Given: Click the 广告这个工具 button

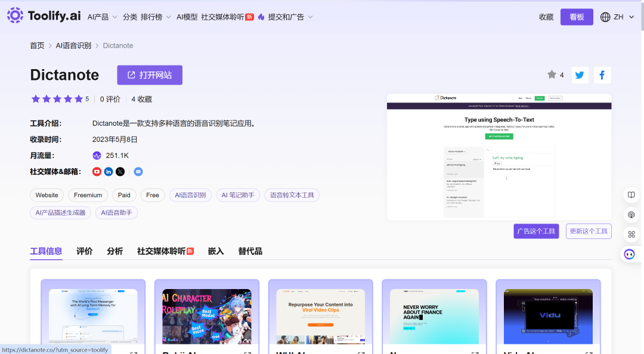Looking at the screenshot, I should [536, 231].
